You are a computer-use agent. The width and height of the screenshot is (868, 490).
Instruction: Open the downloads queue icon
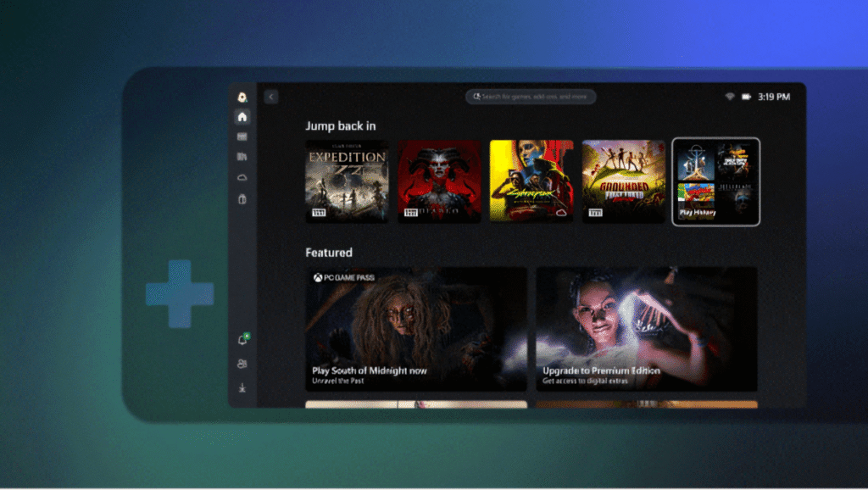click(242, 388)
